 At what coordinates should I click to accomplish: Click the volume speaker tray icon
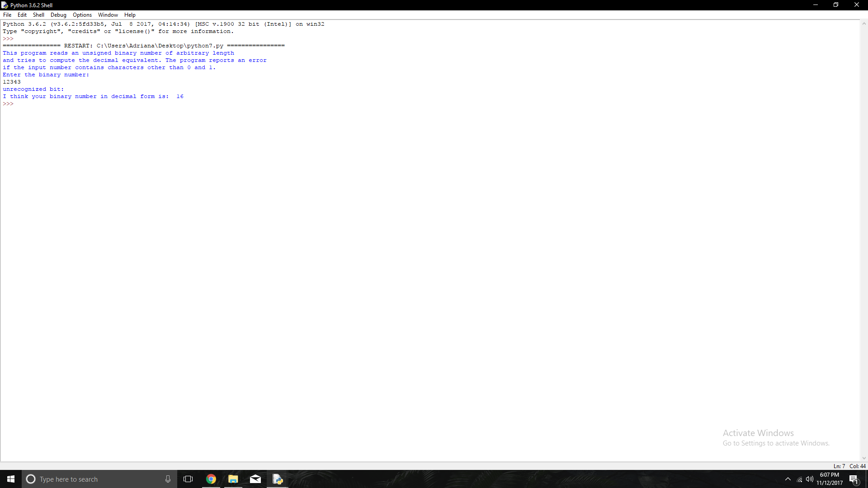tap(810, 479)
